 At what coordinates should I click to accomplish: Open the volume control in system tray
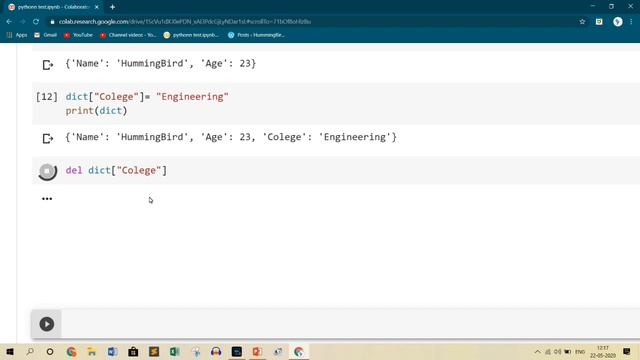tap(558, 351)
